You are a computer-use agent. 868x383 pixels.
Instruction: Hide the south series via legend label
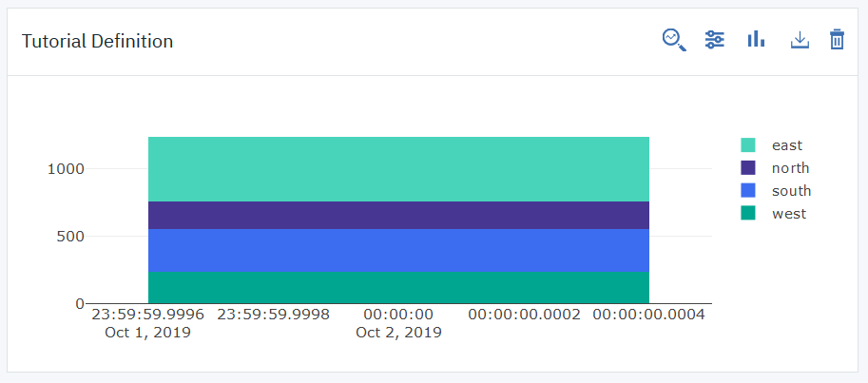pyautogui.click(x=792, y=191)
